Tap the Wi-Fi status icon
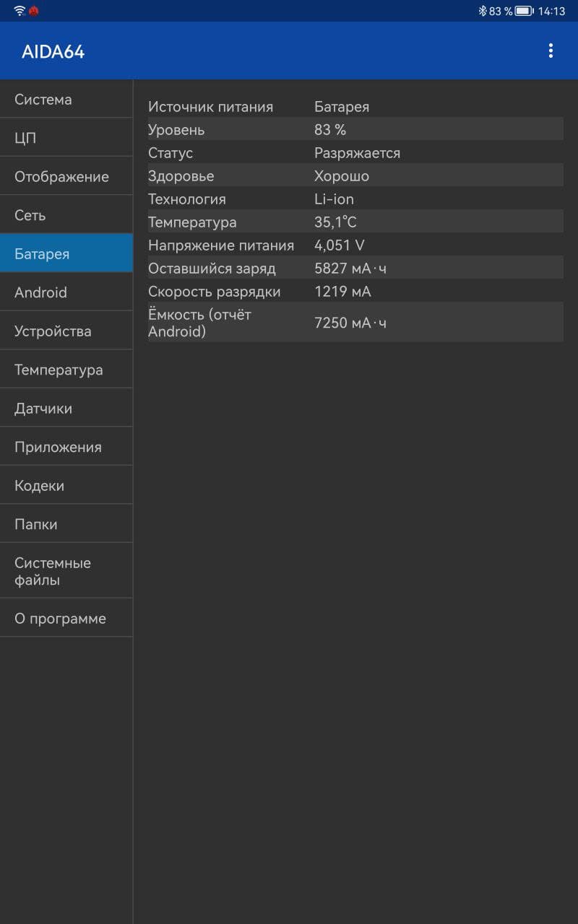Image resolution: width=578 pixels, height=924 pixels. [x=20, y=11]
